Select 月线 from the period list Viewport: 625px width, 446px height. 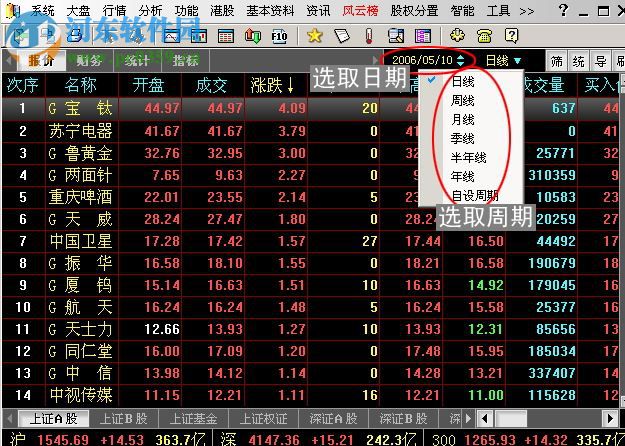tap(462, 120)
